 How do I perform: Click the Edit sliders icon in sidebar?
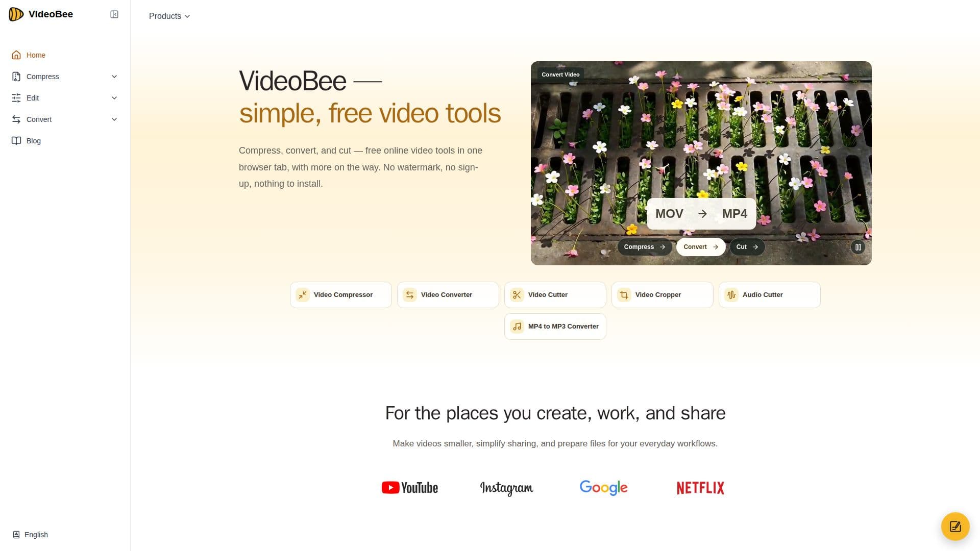pos(16,98)
